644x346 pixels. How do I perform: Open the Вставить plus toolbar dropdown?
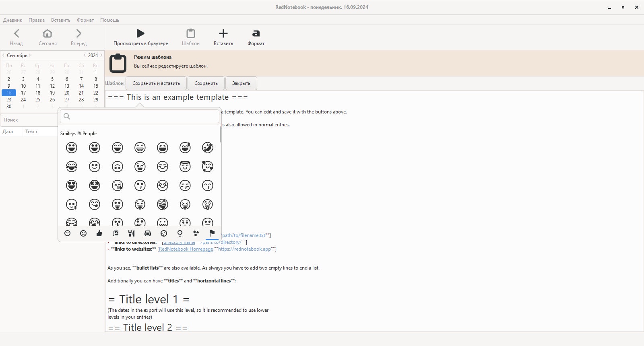point(223,37)
